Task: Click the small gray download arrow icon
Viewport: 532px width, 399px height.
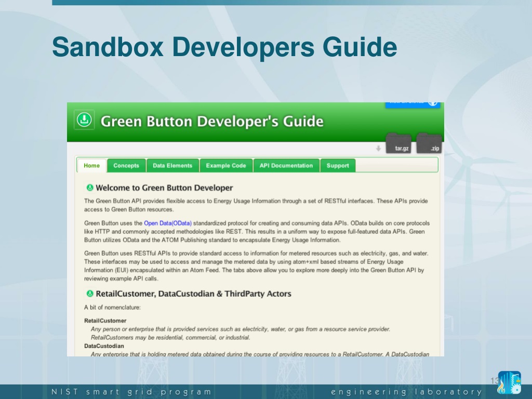Action: point(378,148)
